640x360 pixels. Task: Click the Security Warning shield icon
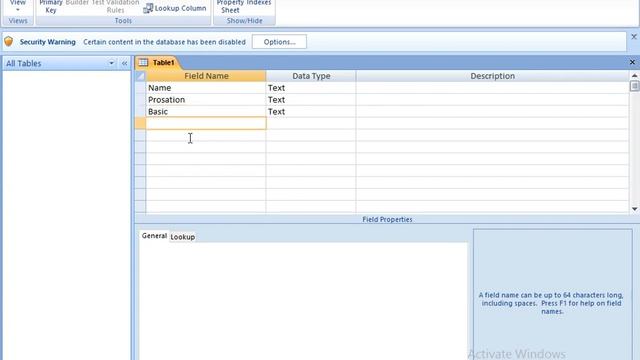coord(9,42)
